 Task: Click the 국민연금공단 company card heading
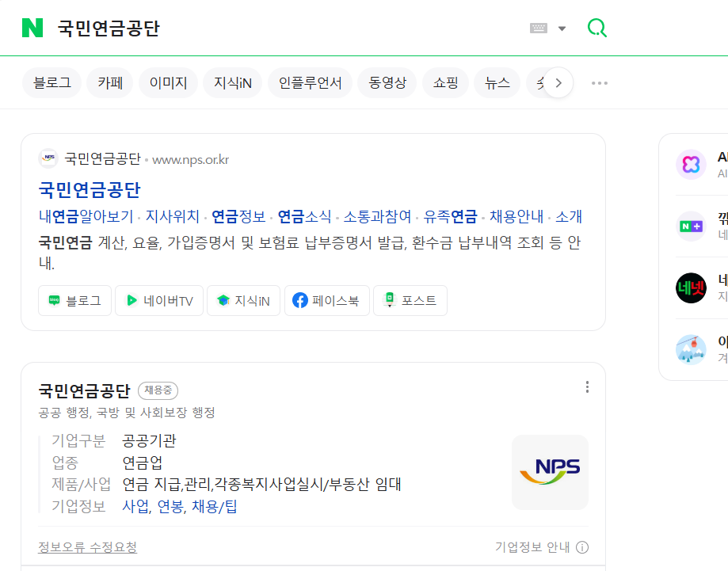click(85, 391)
